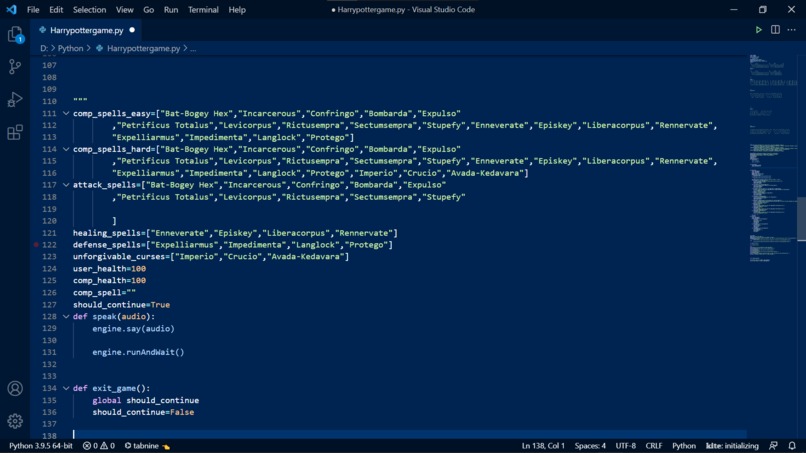Click the engine.runAndWait() code line
Viewport: 806px width, 453px height.
(x=138, y=352)
